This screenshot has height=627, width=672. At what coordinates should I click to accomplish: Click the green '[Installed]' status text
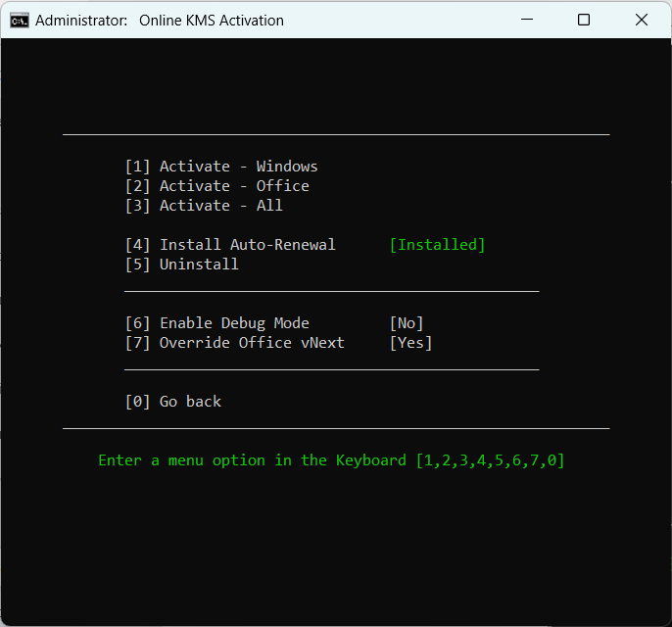pos(438,245)
